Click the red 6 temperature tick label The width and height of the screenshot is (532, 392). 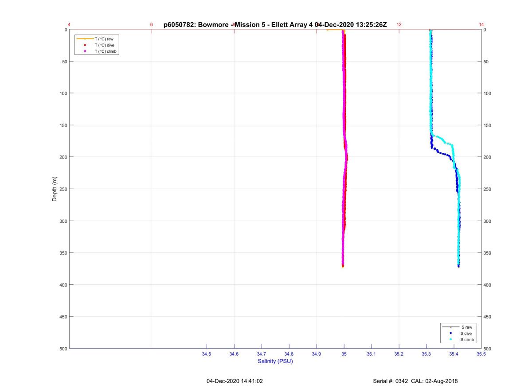pos(152,25)
